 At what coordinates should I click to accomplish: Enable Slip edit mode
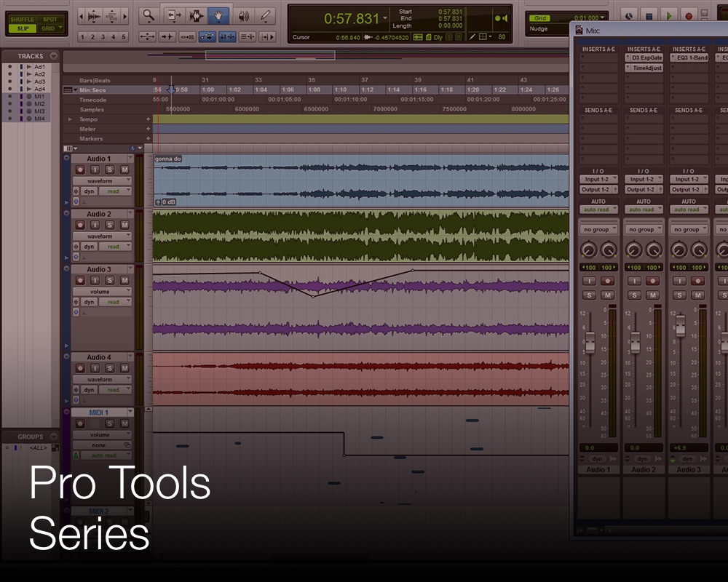click(x=23, y=28)
